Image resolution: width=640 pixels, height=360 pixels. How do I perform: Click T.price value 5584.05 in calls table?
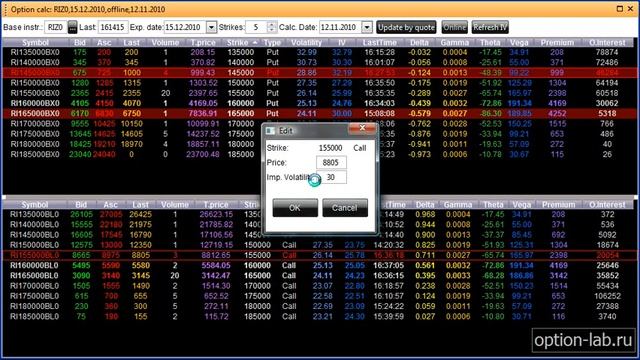coord(216,265)
